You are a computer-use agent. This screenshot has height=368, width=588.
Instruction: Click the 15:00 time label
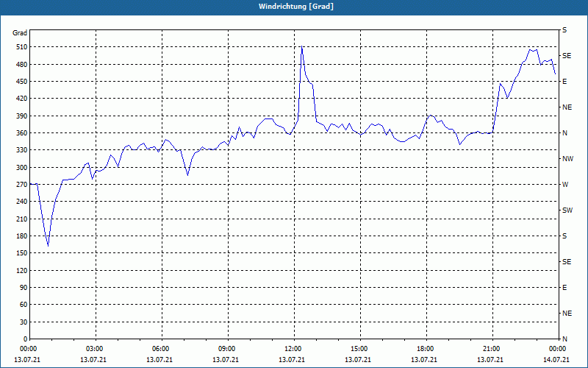click(358, 349)
